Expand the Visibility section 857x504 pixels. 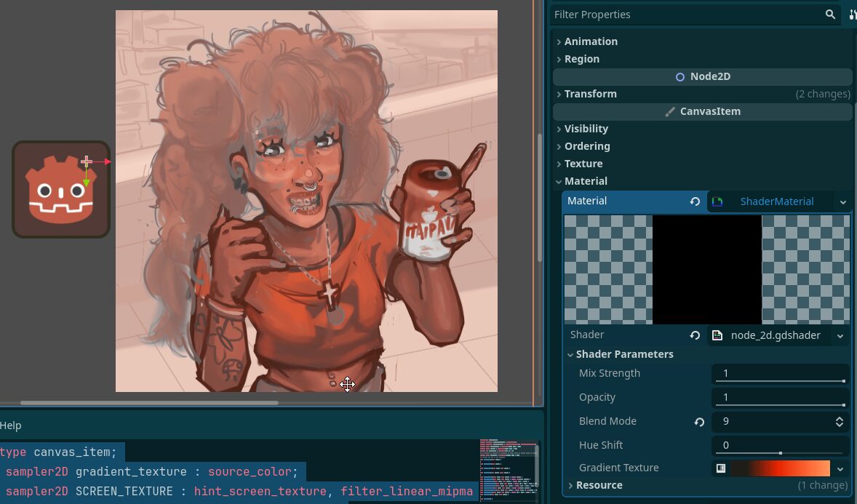(x=559, y=129)
